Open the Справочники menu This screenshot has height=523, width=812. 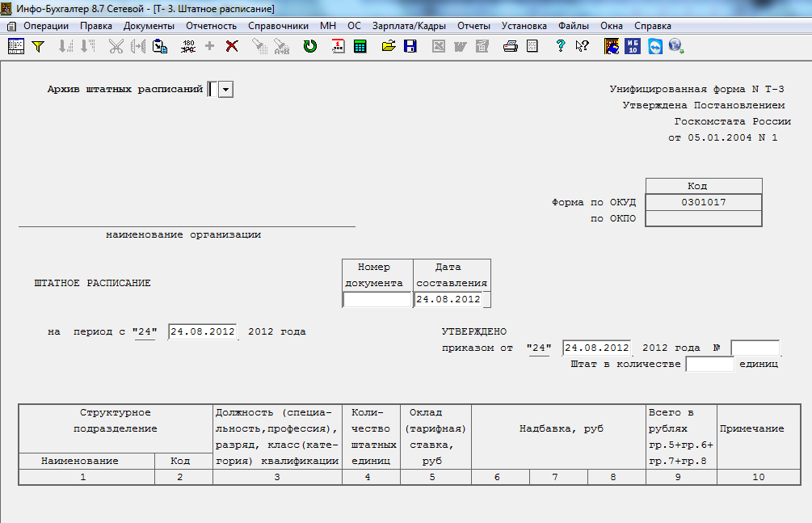pos(278,26)
